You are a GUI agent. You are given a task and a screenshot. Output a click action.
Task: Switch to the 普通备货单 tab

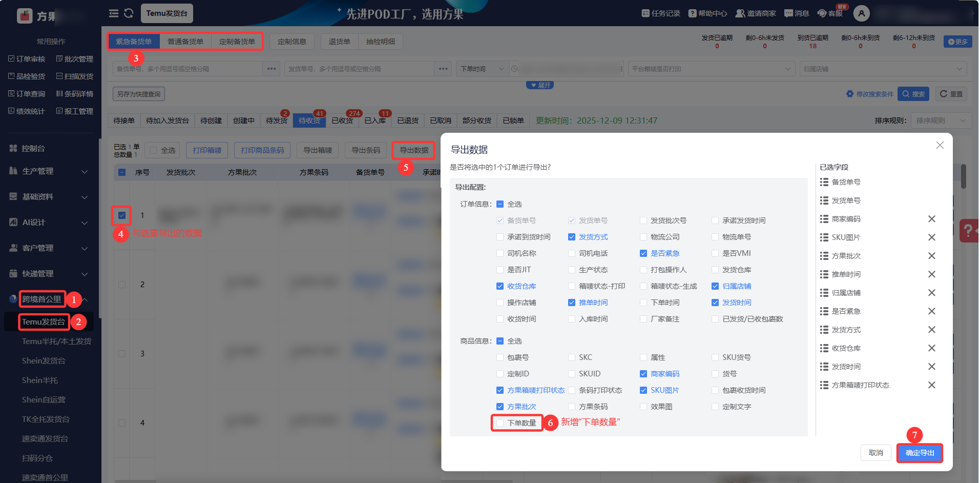coord(185,42)
